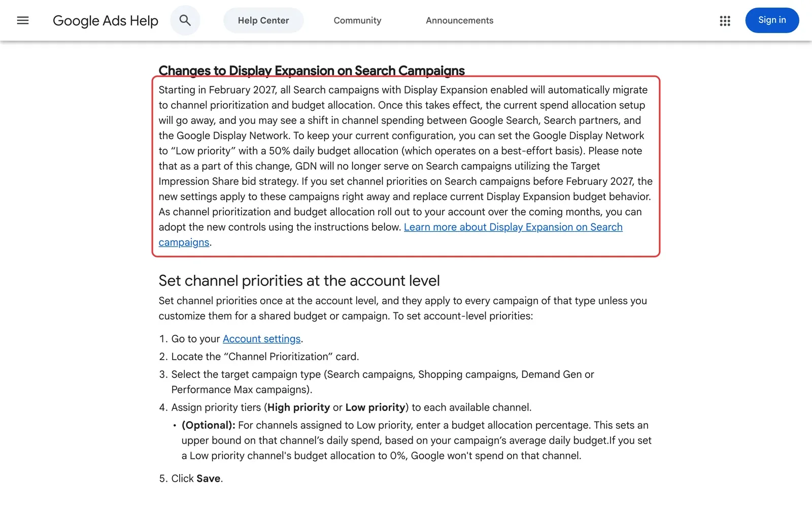Select the Help Center tab
This screenshot has height=508, width=812.
click(x=263, y=20)
